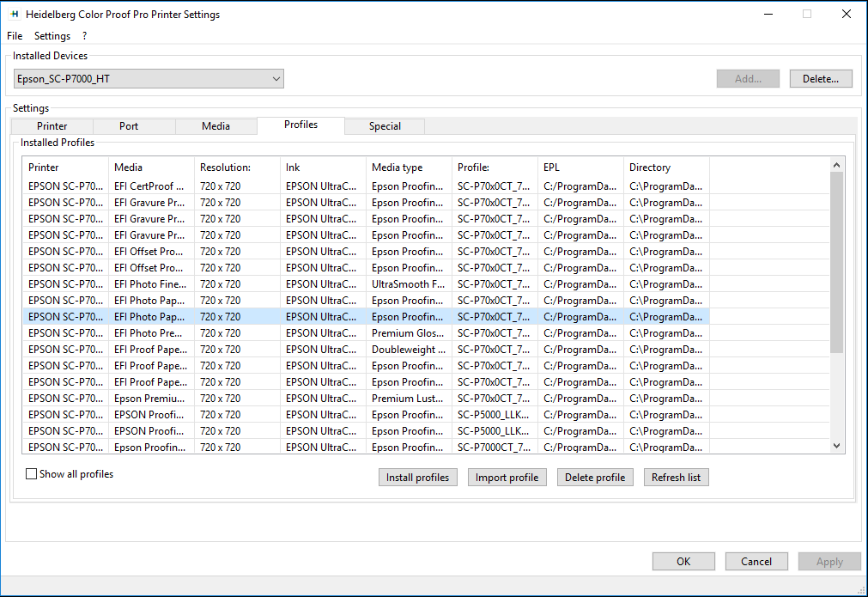The width and height of the screenshot is (868, 597).
Task: Minimize the Printer Settings window
Action: pyautogui.click(x=768, y=15)
